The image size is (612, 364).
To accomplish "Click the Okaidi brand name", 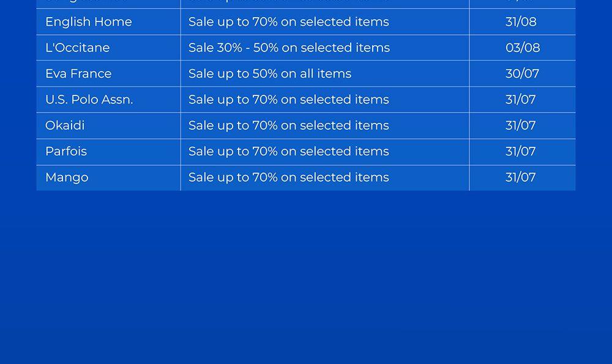I will (x=65, y=125).
